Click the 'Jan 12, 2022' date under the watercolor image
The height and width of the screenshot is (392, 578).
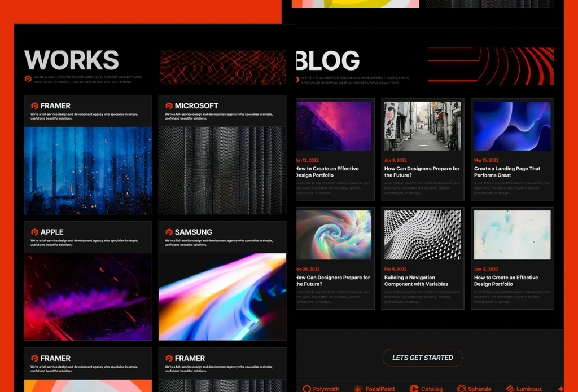point(486,269)
